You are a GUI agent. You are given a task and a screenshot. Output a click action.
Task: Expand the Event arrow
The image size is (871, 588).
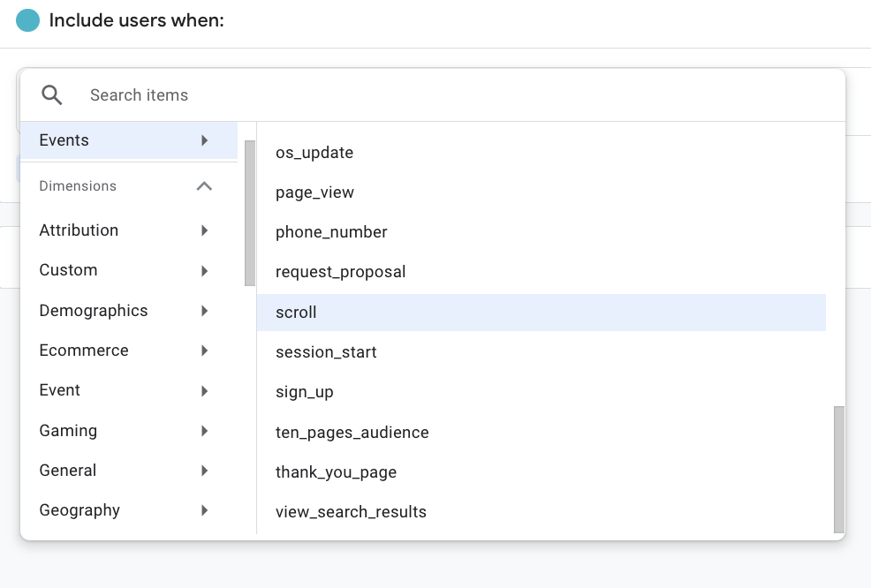click(x=204, y=390)
